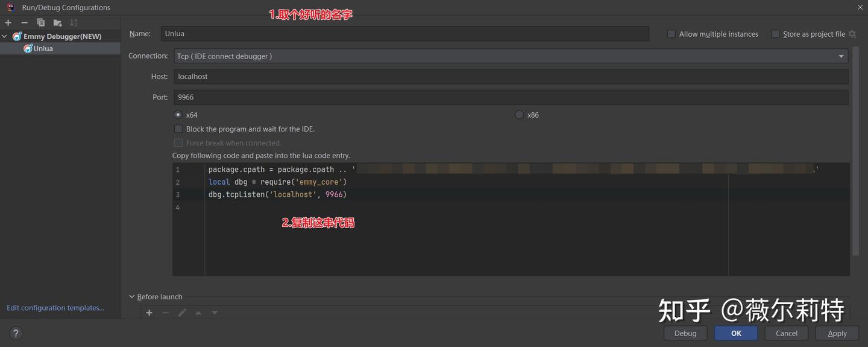The height and width of the screenshot is (347, 868).
Task: Check Store as project file
Action: point(775,34)
